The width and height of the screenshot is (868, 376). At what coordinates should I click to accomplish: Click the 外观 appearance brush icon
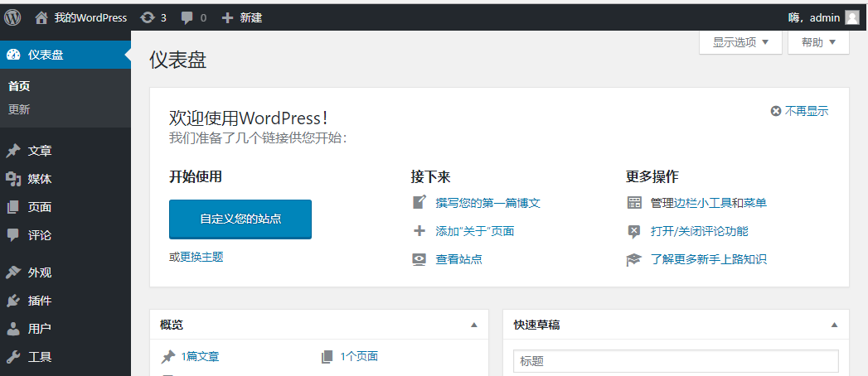coord(13,272)
